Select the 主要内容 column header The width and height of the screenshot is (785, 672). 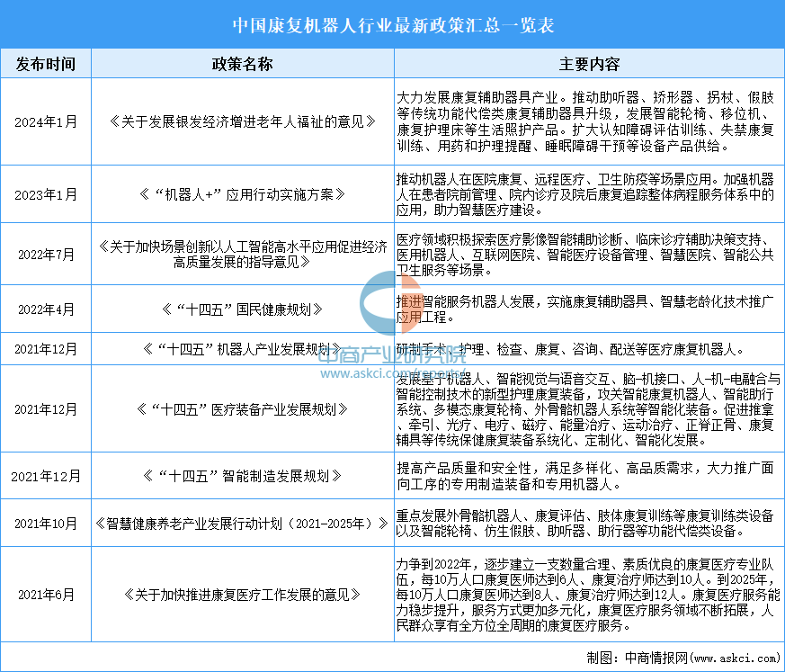click(x=588, y=65)
